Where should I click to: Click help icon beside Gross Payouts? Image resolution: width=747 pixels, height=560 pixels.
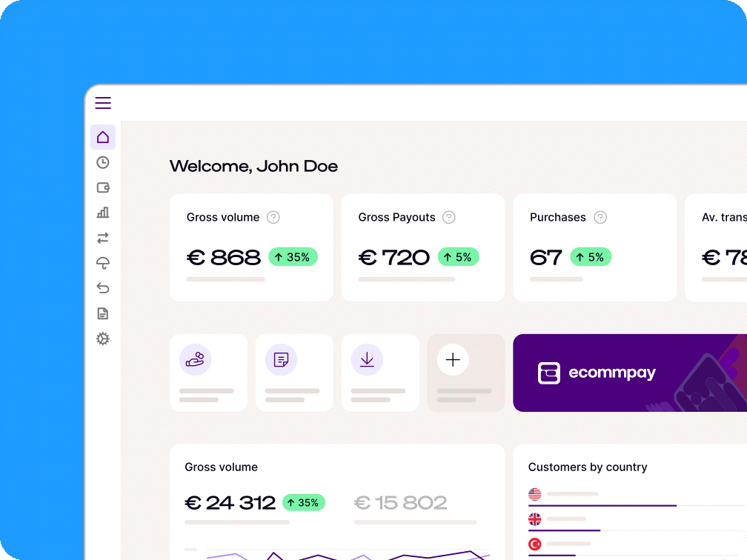448,217
